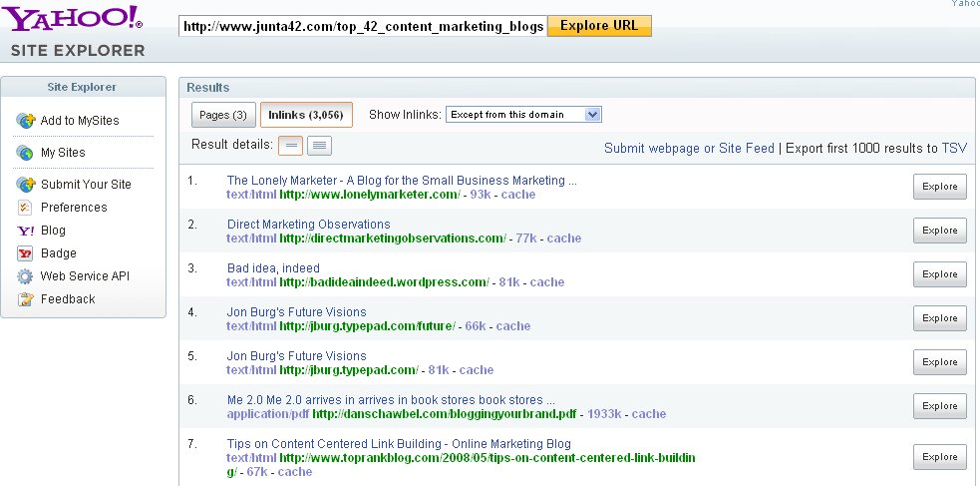Click the Yahoo! logo

[73, 19]
